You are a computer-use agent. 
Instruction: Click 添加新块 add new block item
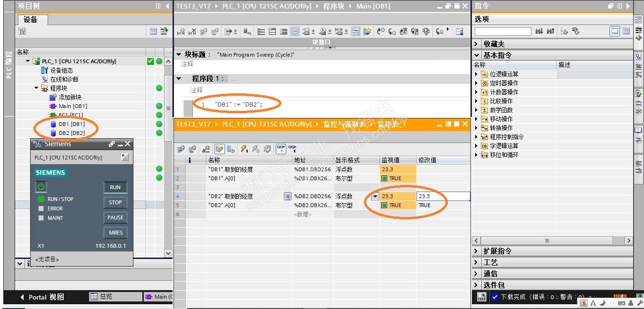(70, 97)
